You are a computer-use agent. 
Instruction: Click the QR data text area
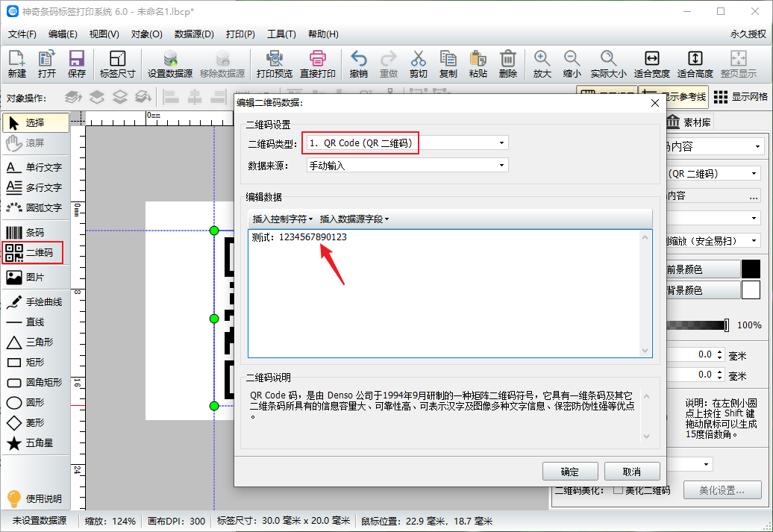coord(450,293)
